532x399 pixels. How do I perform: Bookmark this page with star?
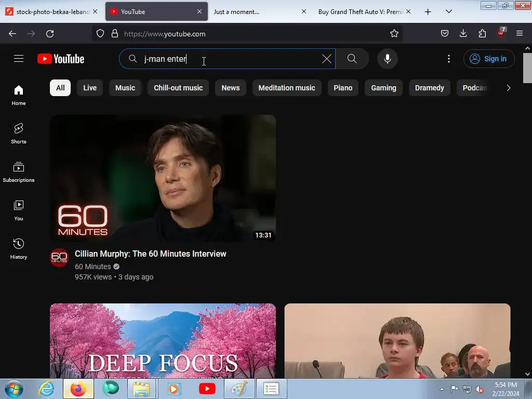(x=394, y=34)
